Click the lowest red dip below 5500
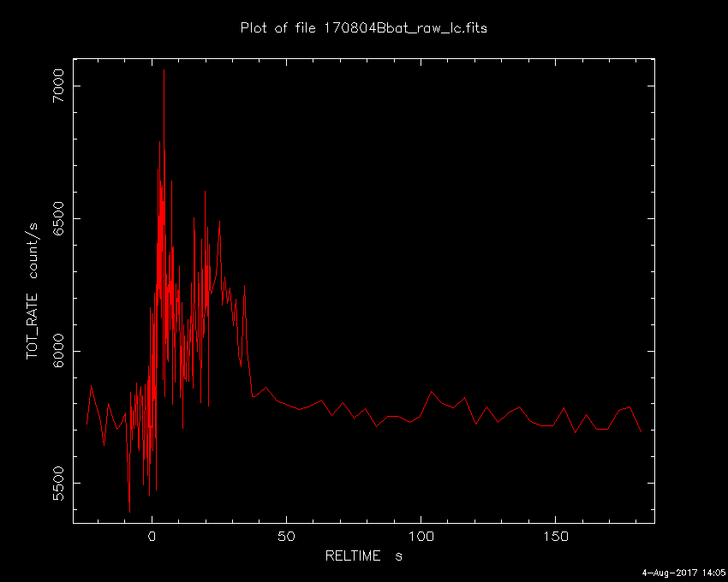Image resolution: width=728 pixels, height=582 pixels. tap(129, 512)
